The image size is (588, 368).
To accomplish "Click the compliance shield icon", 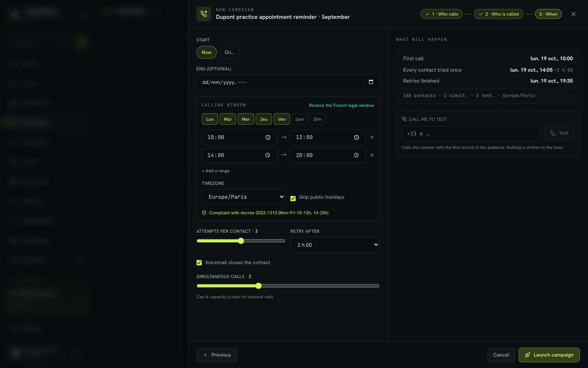I will point(204,213).
